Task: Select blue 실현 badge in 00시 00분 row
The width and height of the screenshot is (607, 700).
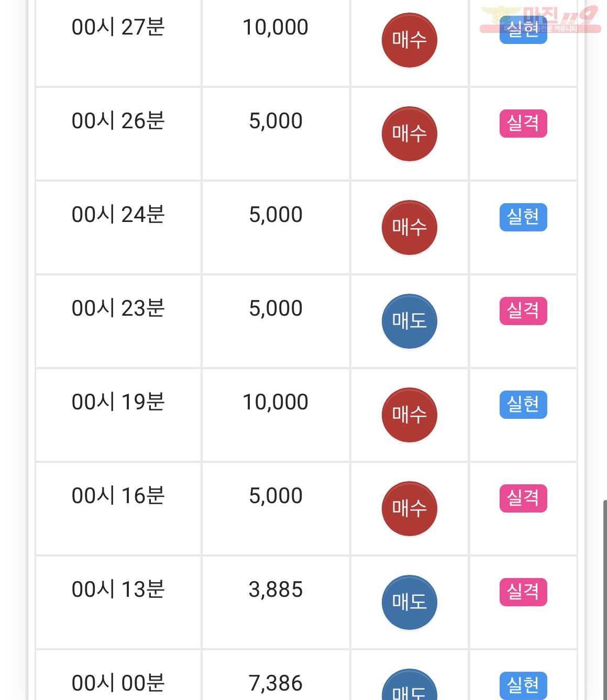Action: coord(523,685)
